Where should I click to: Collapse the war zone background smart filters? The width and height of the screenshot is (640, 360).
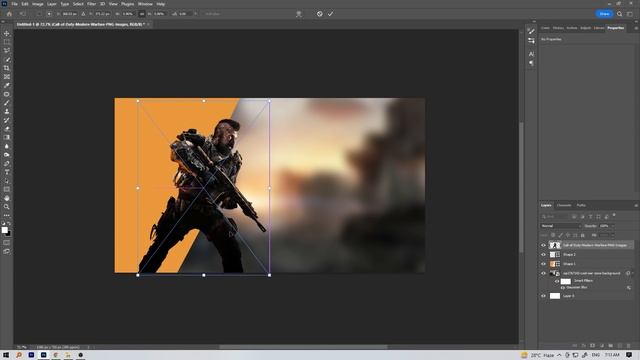coord(633,273)
